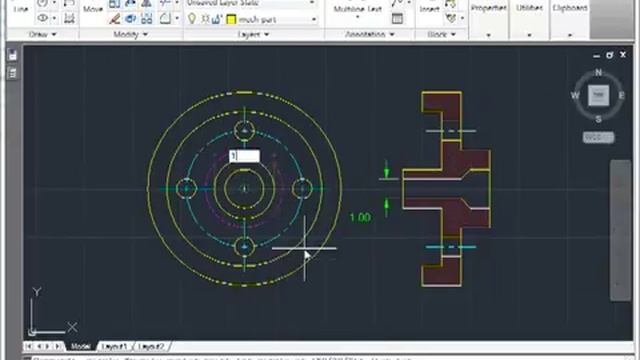This screenshot has width=640, height=360.
Task: Click the Insert block button
Action: (429, 9)
